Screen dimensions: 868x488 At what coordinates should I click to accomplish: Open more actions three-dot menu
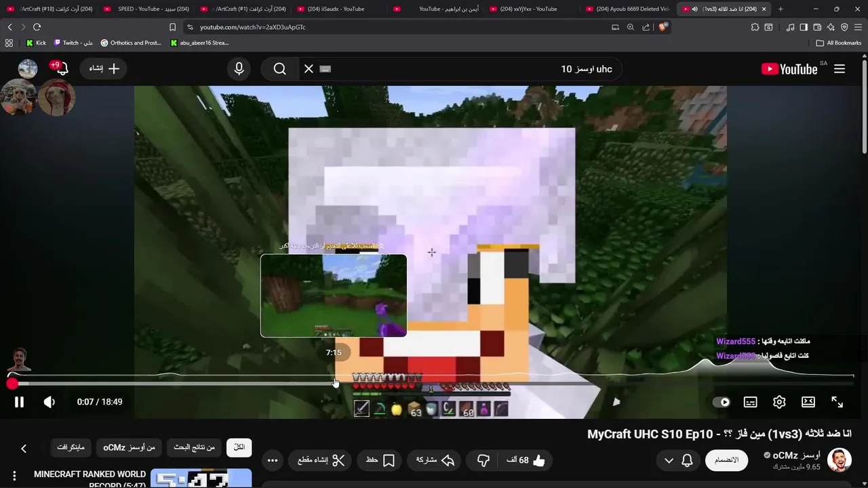pyautogui.click(x=273, y=460)
